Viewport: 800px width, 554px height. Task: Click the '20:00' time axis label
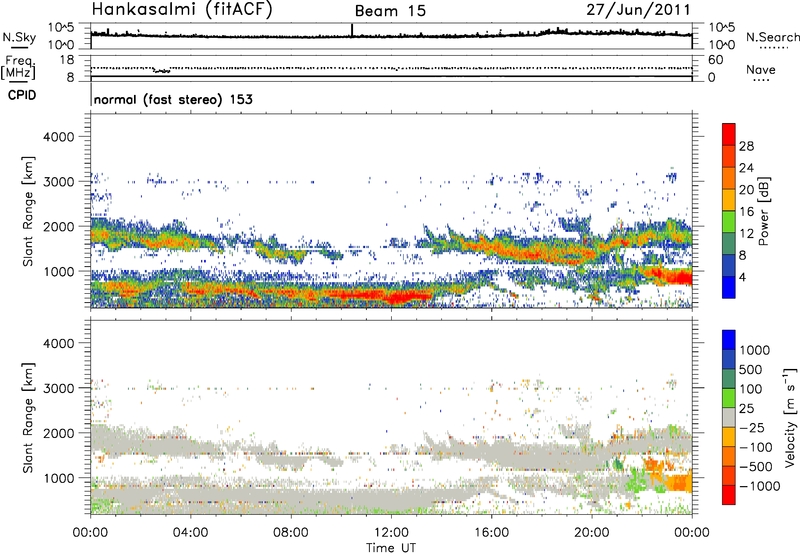click(x=592, y=533)
